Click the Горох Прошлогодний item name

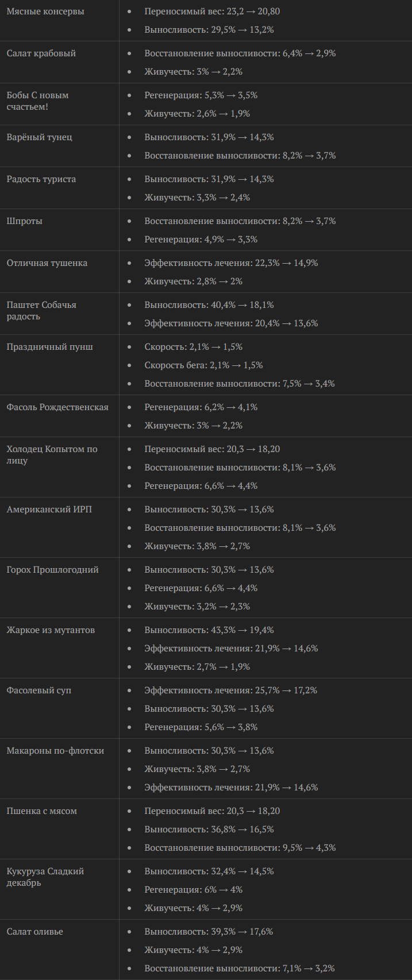[x=53, y=570]
